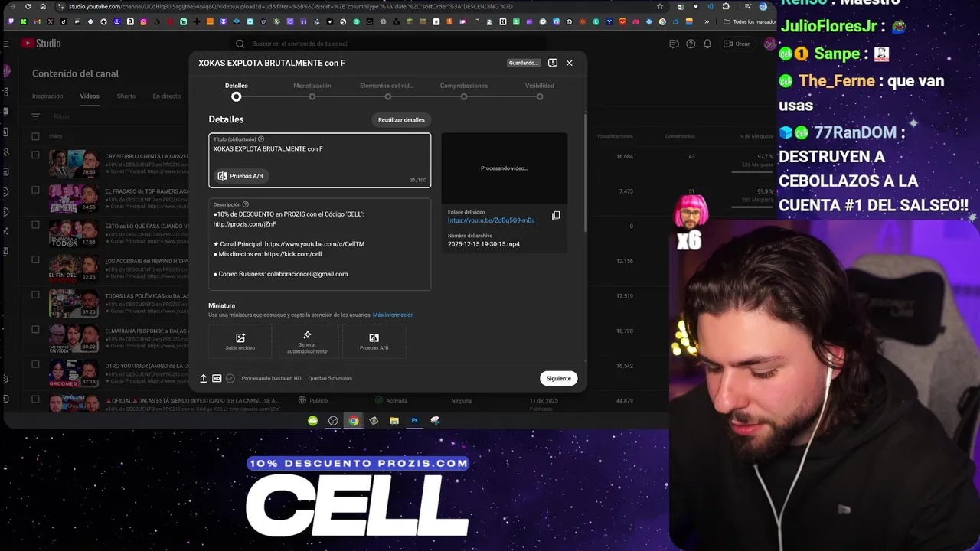Click the Siguiente button
Screen dimensions: 980x551
click(x=558, y=378)
